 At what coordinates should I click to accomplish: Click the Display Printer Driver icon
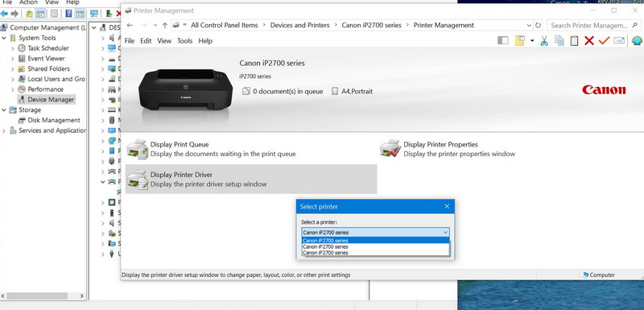pyautogui.click(x=137, y=180)
